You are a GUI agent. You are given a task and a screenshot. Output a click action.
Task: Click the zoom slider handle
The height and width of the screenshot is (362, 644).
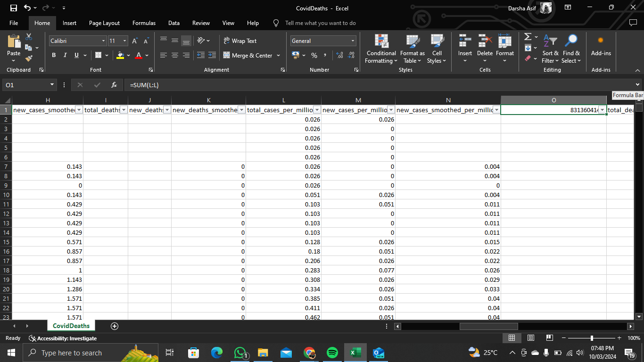592,338
